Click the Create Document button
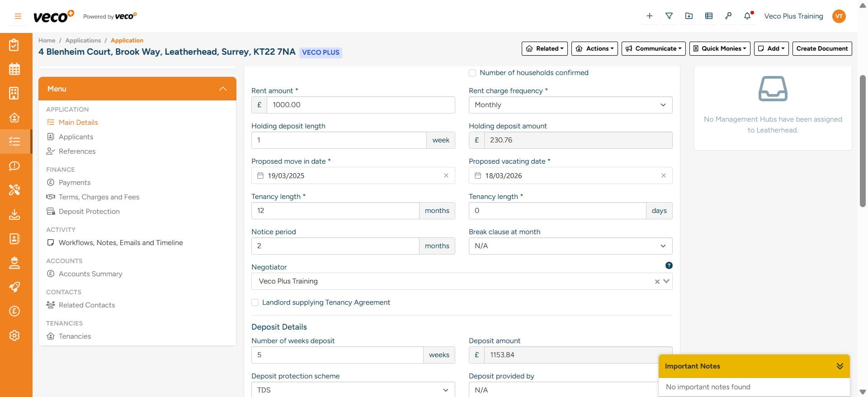868x397 pixels. coord(822,48)
